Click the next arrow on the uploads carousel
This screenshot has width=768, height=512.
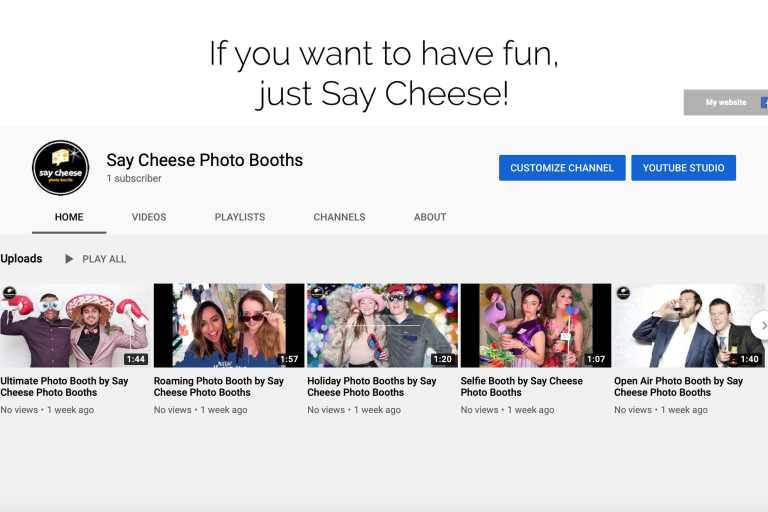[762, 325]
